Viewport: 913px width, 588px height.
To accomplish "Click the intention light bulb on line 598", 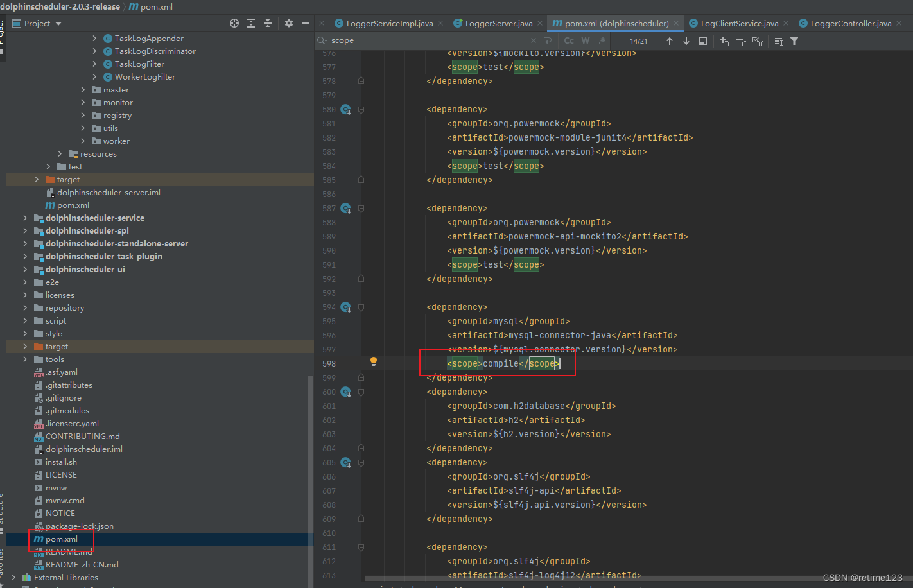I will 374,361.
